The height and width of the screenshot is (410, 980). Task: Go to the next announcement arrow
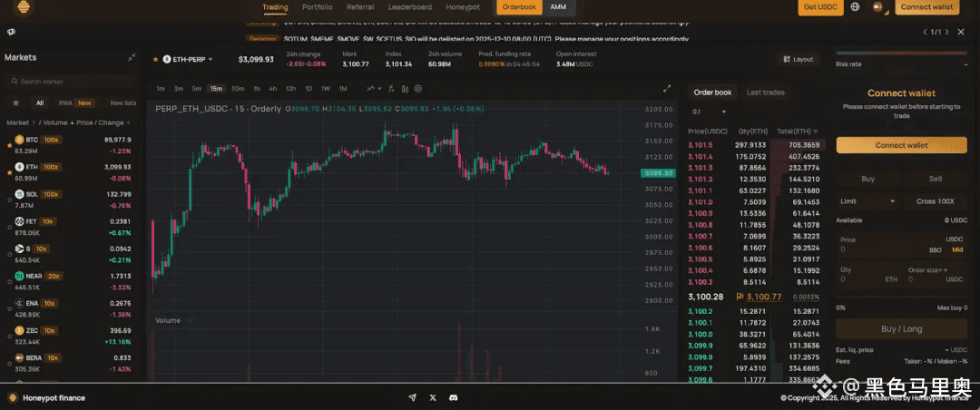coord(947,32)
